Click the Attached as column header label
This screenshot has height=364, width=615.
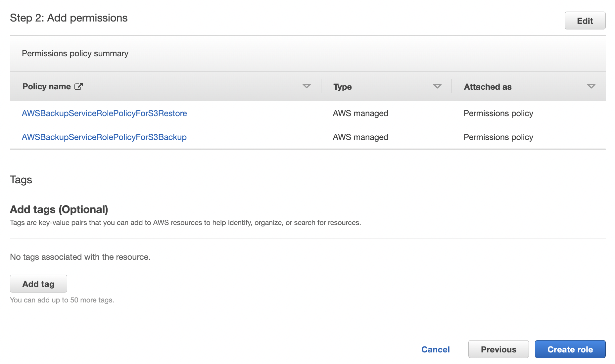coord(488,87)
